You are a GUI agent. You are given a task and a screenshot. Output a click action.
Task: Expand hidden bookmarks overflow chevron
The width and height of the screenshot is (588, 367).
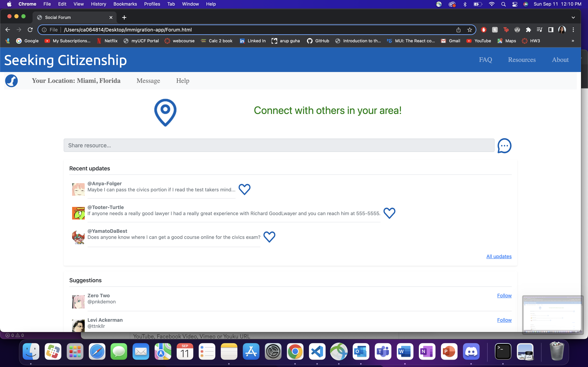click(x=573, y=41)
